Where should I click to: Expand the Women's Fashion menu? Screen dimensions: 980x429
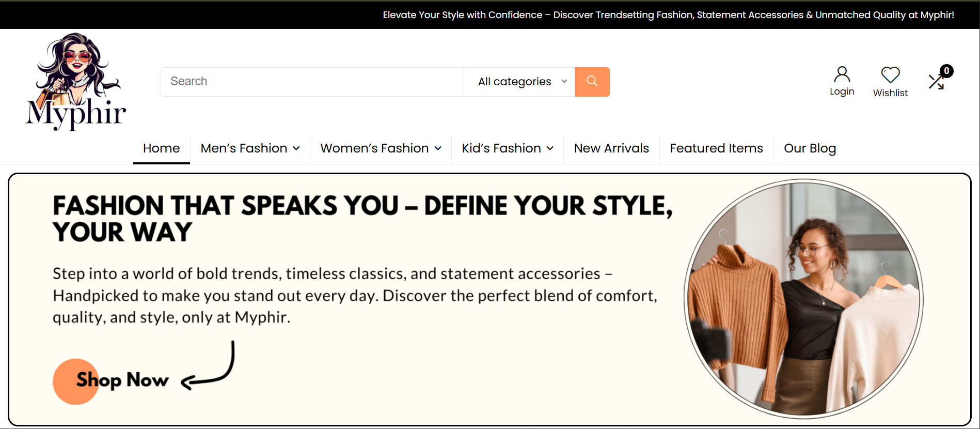(381, 148)
